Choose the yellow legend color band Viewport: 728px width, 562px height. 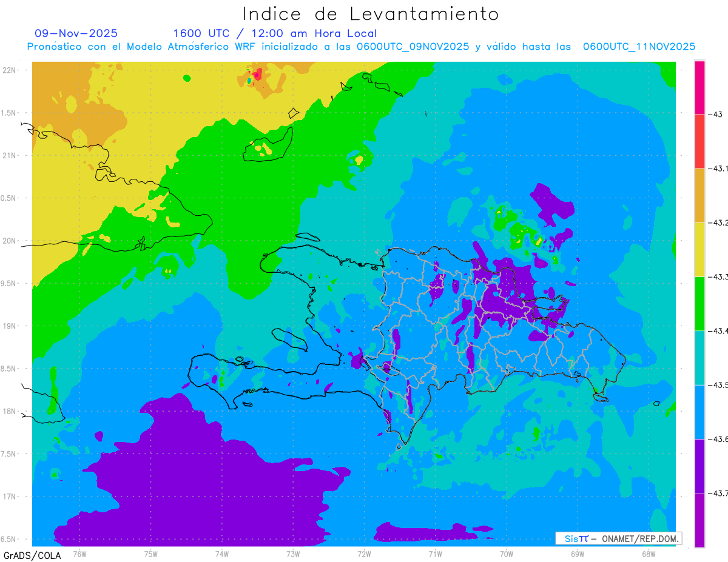point(699,249)
